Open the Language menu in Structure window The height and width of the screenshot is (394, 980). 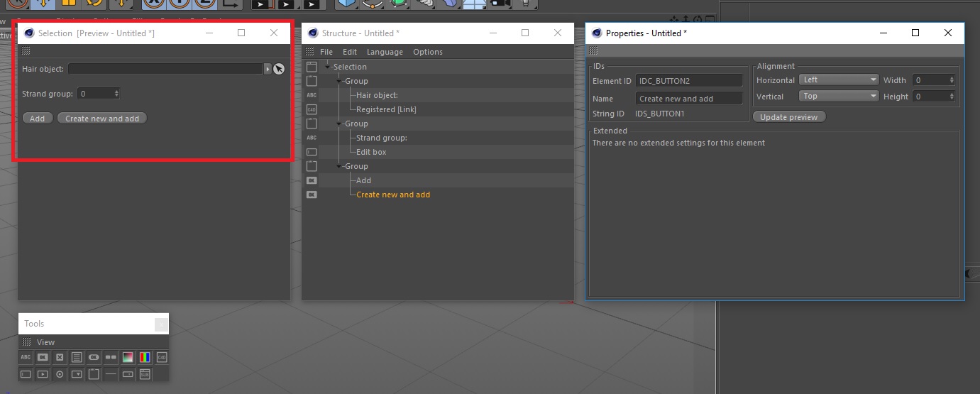point(385,52)
